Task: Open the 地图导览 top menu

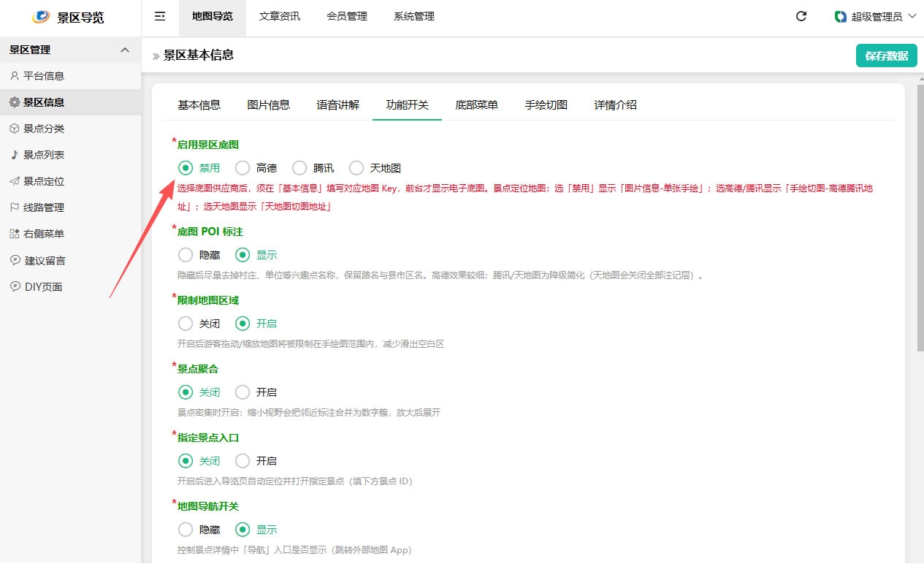Action: [x=213, y=17]
